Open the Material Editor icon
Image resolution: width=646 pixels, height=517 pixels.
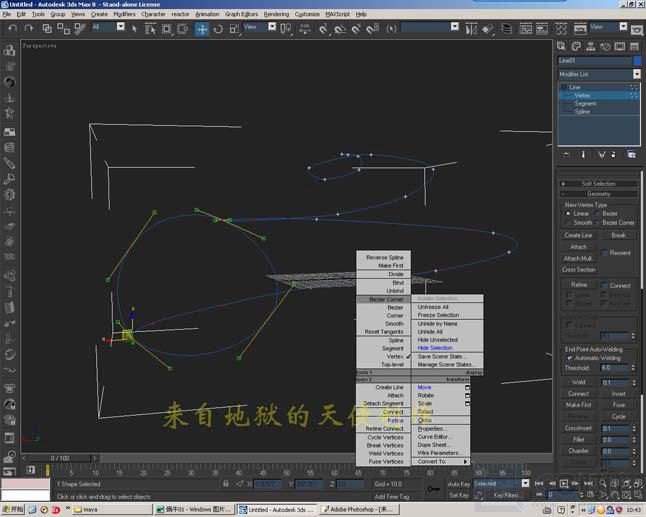point(561,29)
